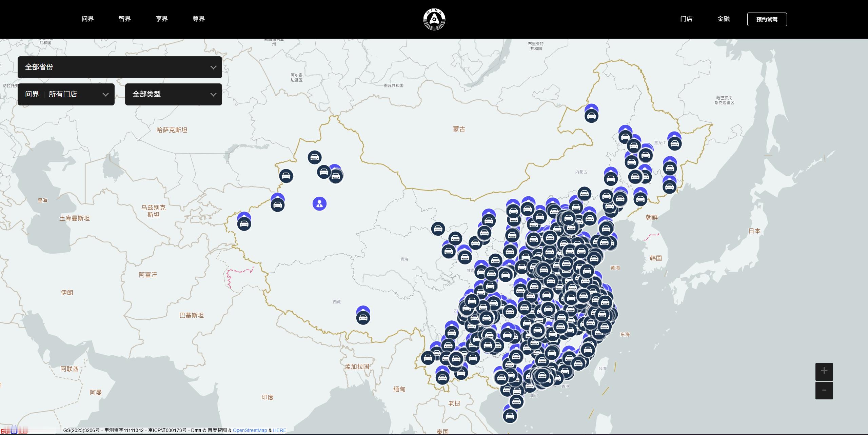This screenshot has height=435, width=868.
Task: Click the 韩国 map label
Action: 656,258
